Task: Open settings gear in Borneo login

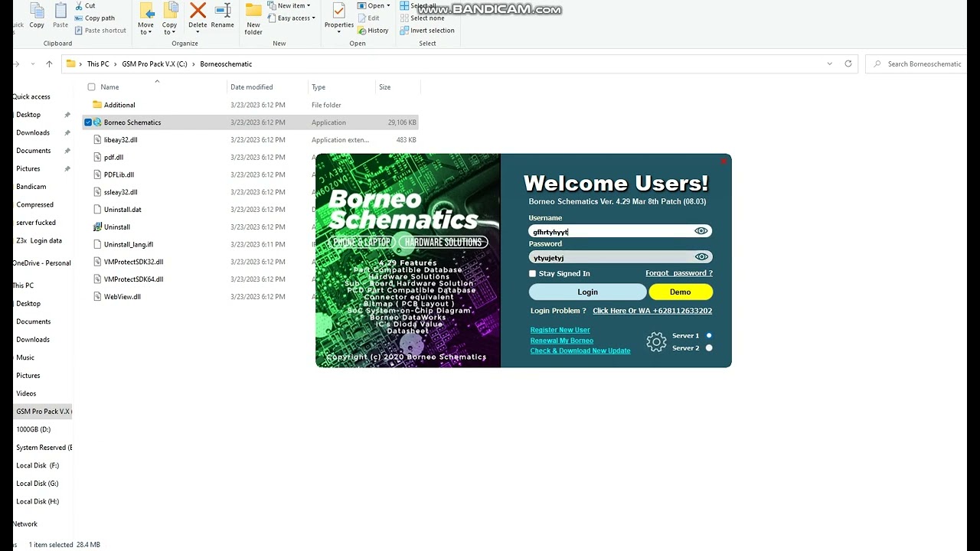Action: point(656,342)
